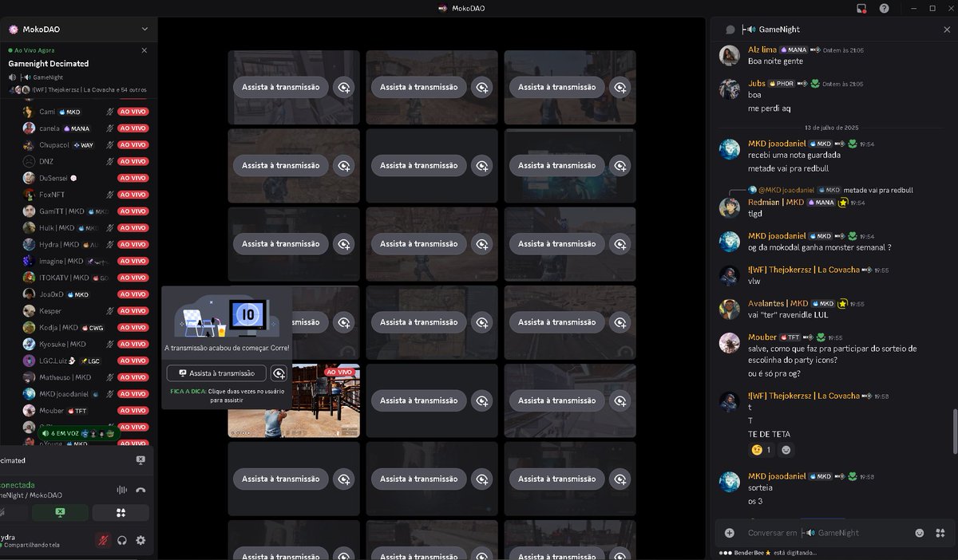Viewport: 958px width, 560px height.
Task: Click the AO VIVO badge next to DNZ
Action: coord(133,162)
